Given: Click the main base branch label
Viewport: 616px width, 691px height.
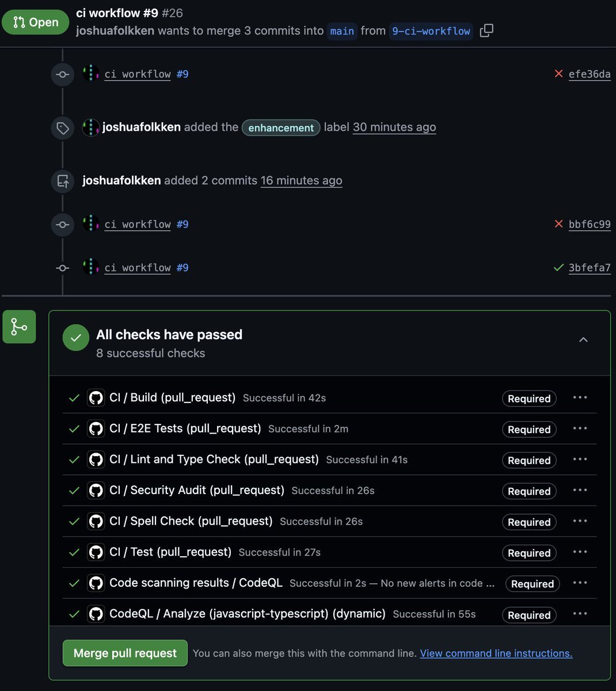Looking at the screenshot, I should click(342, 31).
